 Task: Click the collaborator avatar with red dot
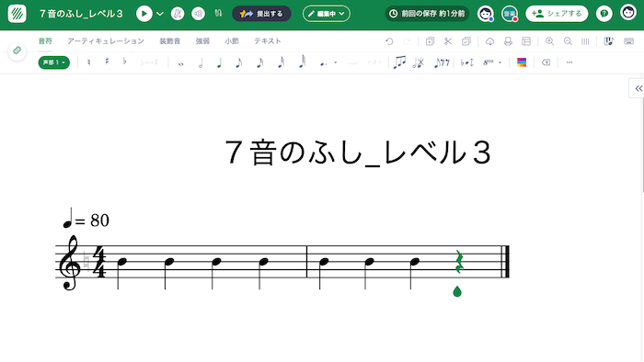coord(510,14)
